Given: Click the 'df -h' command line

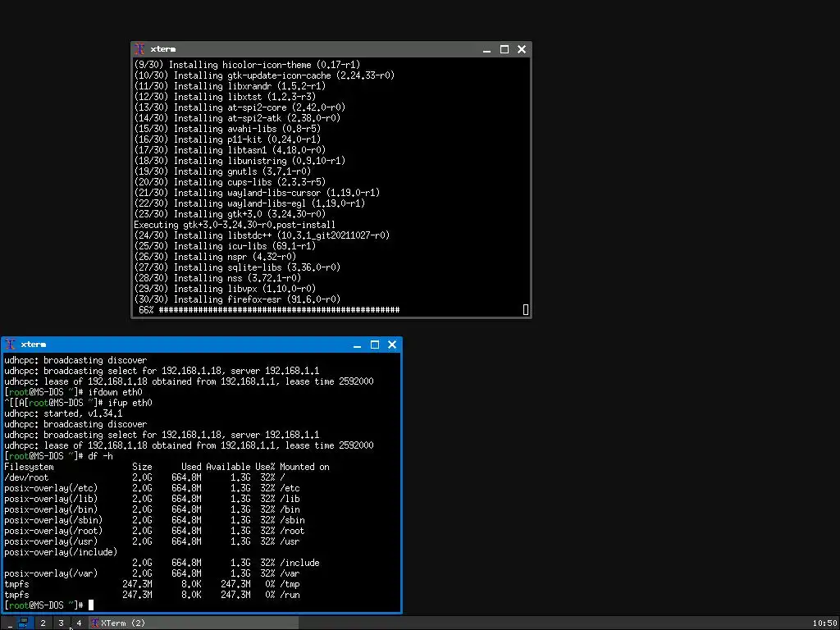Looking at the screenshot, I should [x=59, y=456].
